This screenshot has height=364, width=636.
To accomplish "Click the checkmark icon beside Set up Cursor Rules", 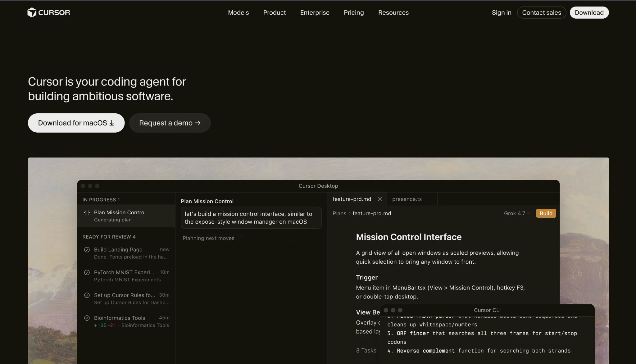I will click(87, 295).
